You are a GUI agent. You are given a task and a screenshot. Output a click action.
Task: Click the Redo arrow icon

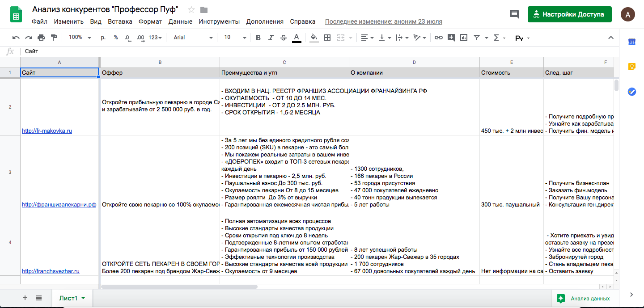click(x=29, y=38)
